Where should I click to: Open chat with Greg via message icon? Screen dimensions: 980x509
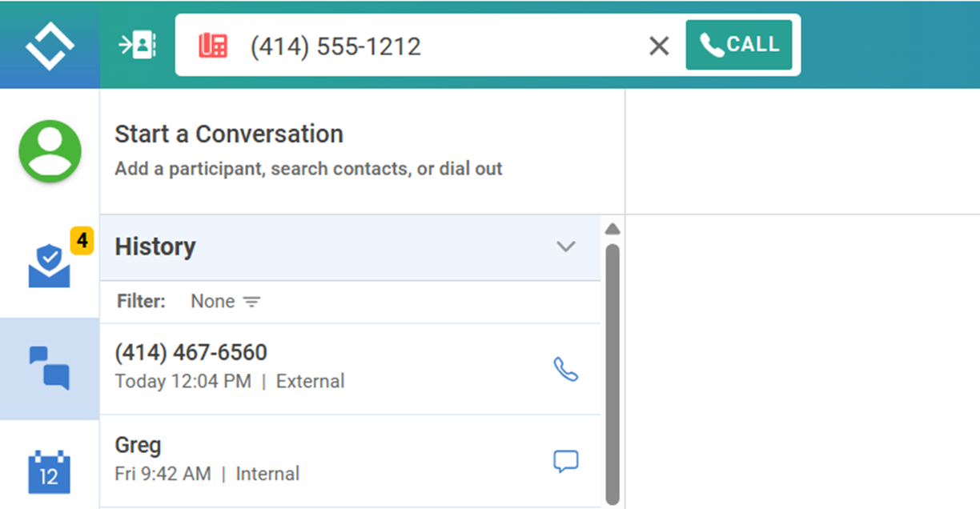pos(565,461)
